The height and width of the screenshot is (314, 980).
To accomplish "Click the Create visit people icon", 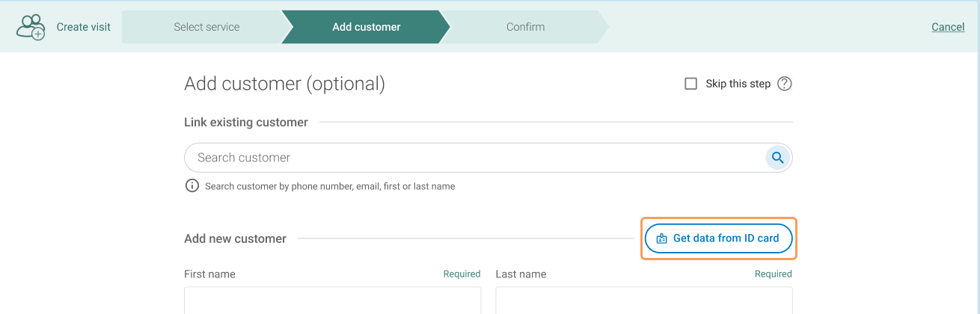I will click(31, 27).
